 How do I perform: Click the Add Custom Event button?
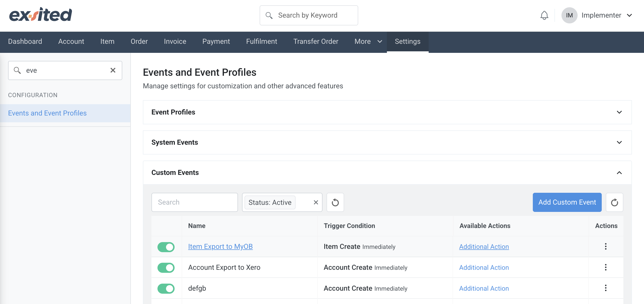567,202
